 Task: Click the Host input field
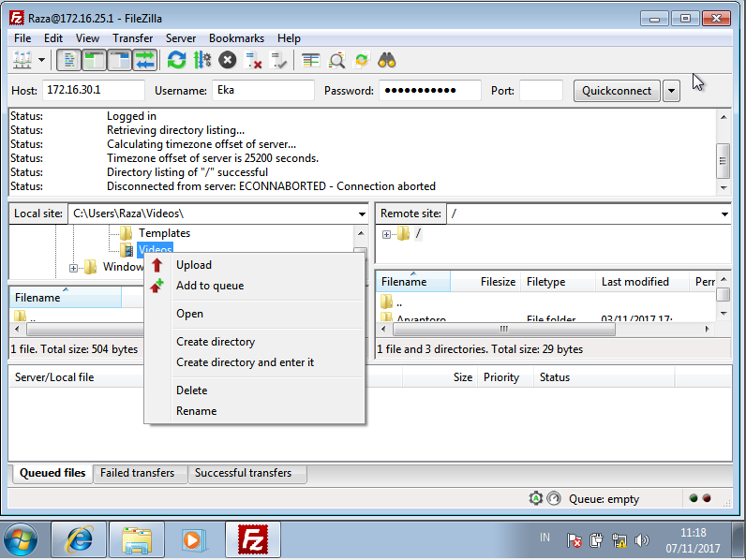click(94, 90)
